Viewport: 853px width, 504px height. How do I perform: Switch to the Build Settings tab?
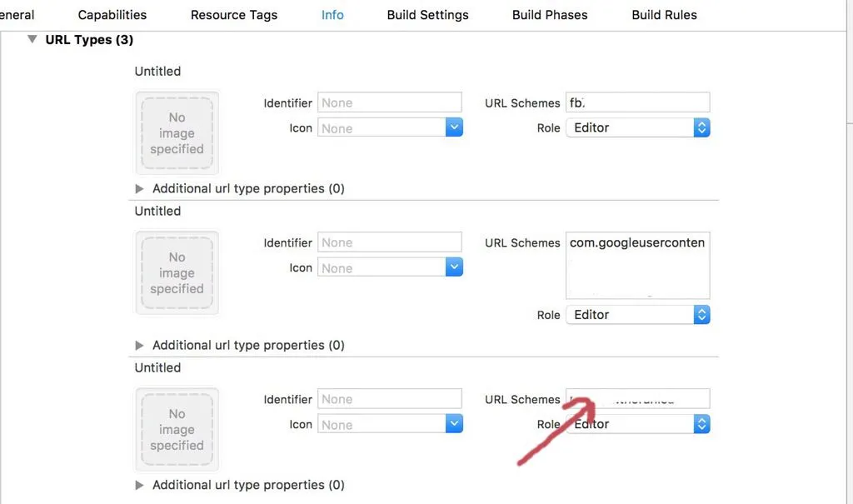click(x=427, y=15)
